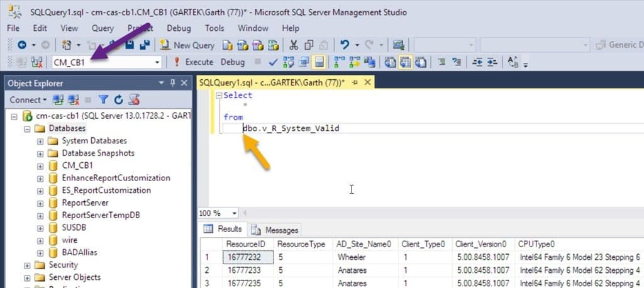Click the New Project icon in the toolbar
This screenshot has width=644, height=288.
click(x=67, y=45)
